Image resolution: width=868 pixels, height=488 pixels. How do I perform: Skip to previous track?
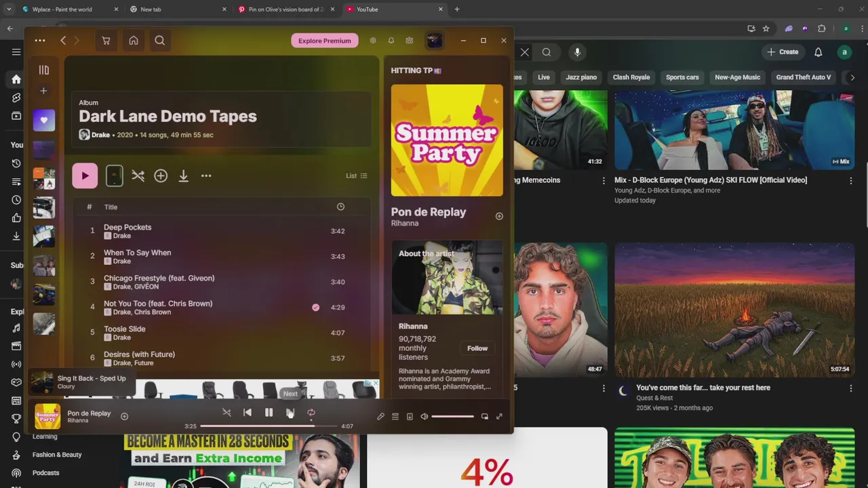(248, 412)
